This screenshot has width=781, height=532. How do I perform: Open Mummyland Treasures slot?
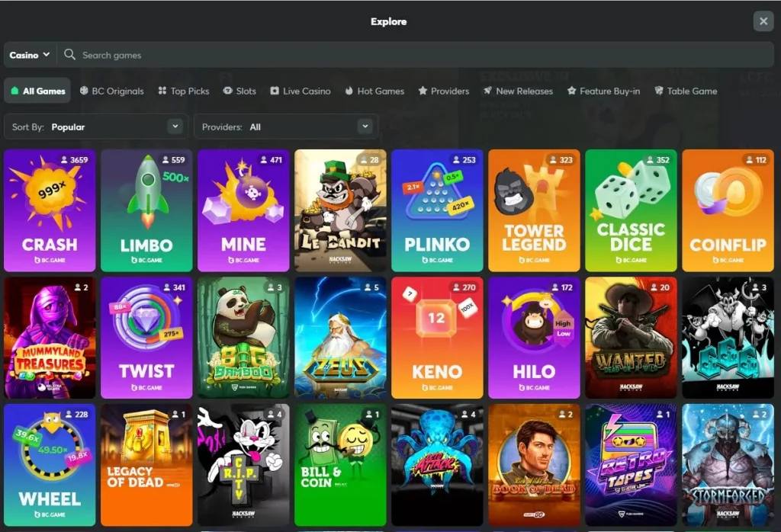(50, 338)
